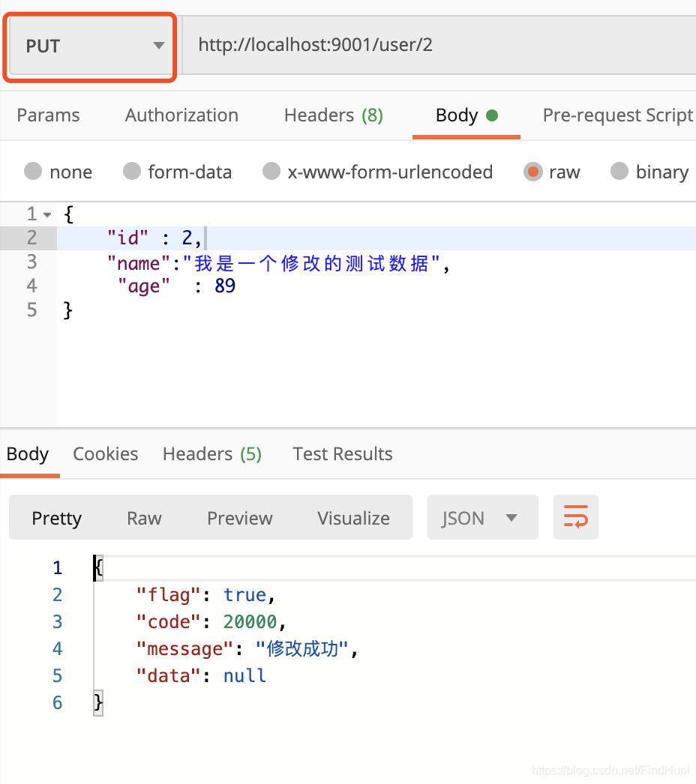Select the request Body tab
Image resolution: width=696 pixels, height=784 pixels.
pyautogui.click(x=466, y=115)
